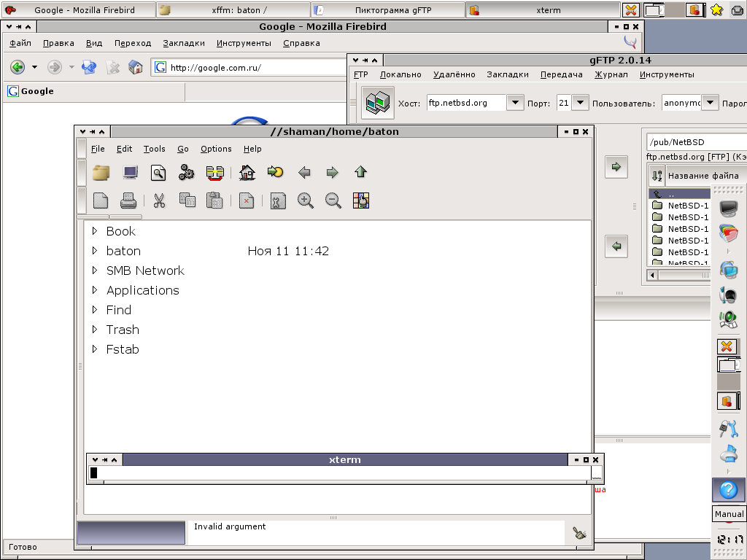The height and width of the screenshot is (560, 747).
Task: Sort by Название файла column header
Action: [x=703, y=176]
